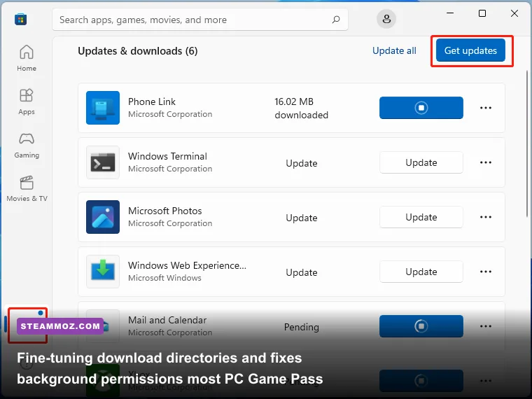Screen dimensions: 532x399
Task: Open the Gaming section in sidebar
Action: pos(27,145)
